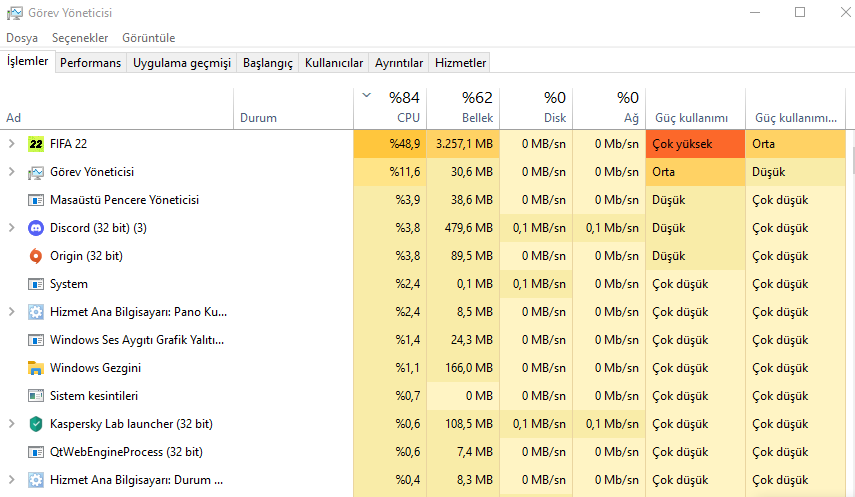
Task: Sort by the truncated Güç kullanımı... header
Action: [x=796, y=109]
